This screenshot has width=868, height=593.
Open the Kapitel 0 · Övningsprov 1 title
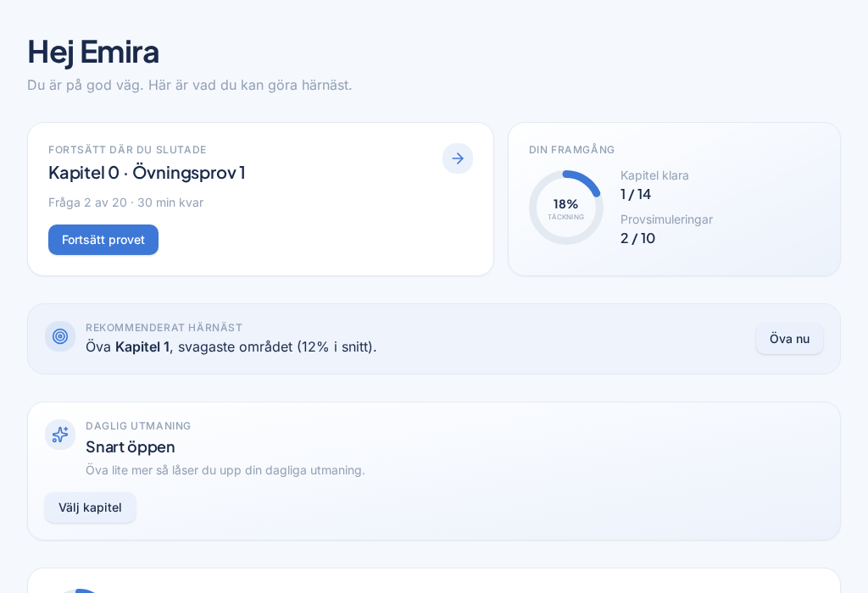(x=147, y=173)
